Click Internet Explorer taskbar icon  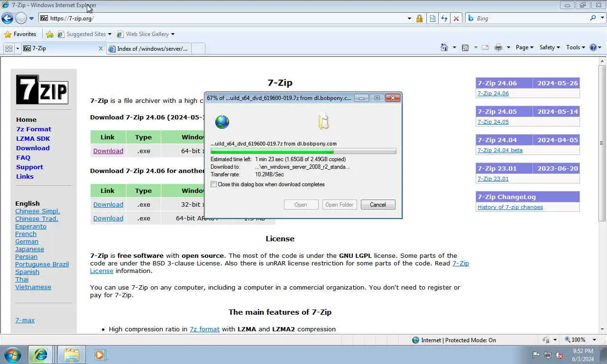pos(40,355)
